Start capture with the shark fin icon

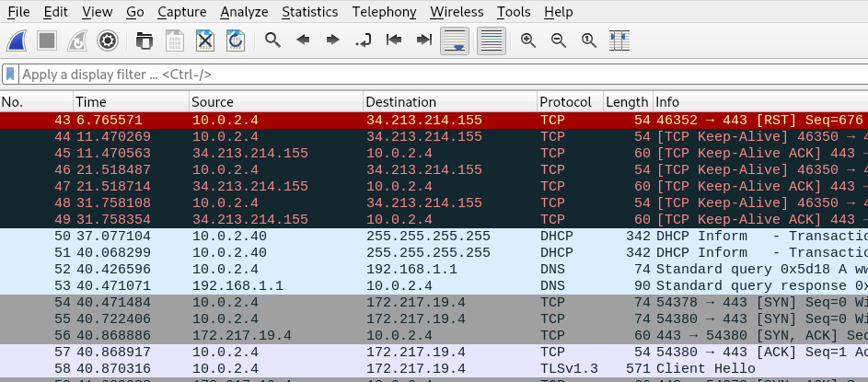(x=17, y=41)
